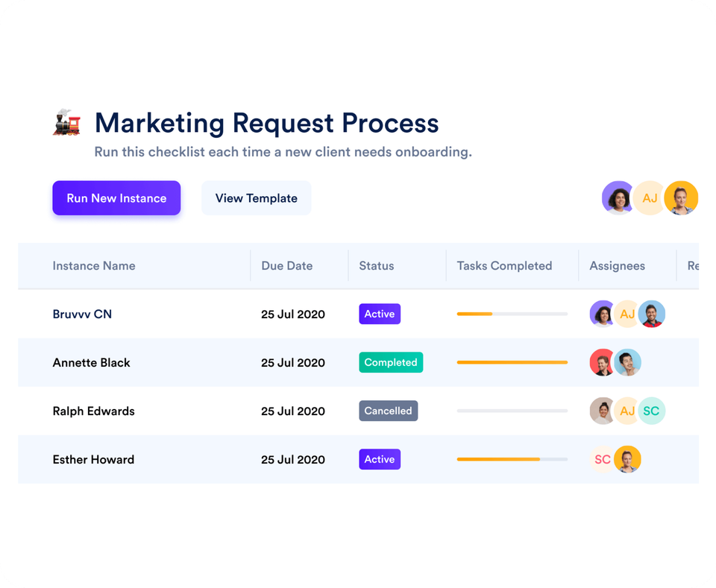The height and width of the screenshot is (588, 716).
Task: Open the light-blue avatar in Annette Black row
Action: (627, 362)
